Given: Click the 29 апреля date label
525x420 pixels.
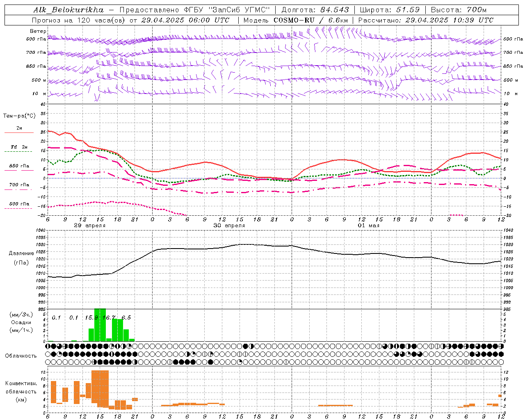Looking at the screenshot, I should [x=90, y=226].
